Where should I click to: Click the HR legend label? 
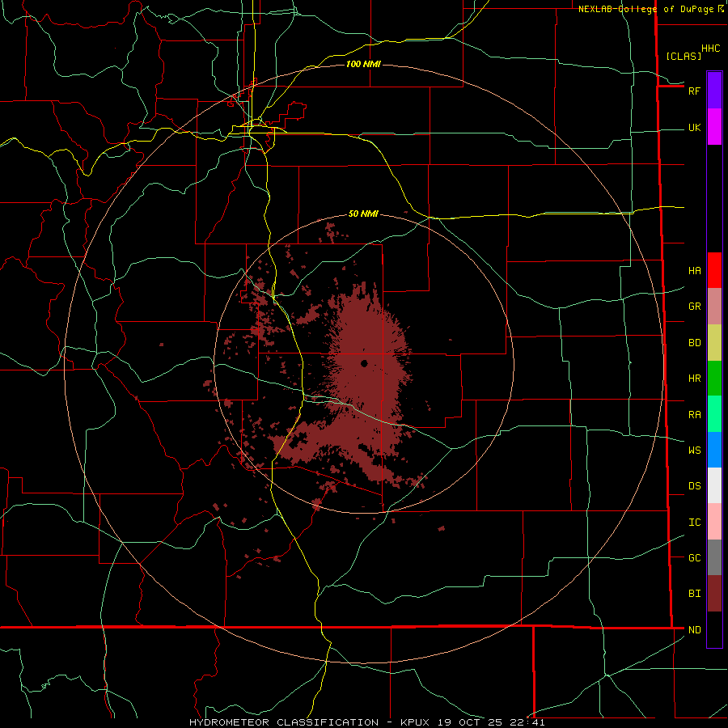pos(694,379)
